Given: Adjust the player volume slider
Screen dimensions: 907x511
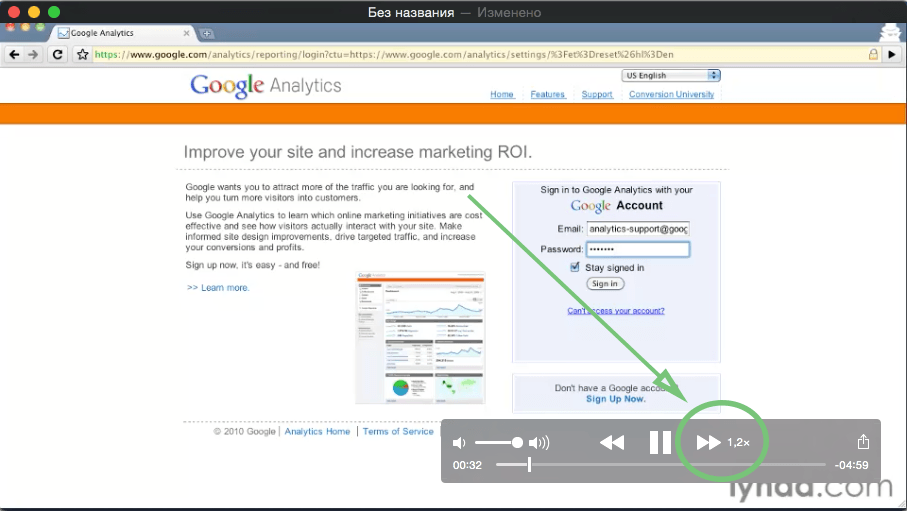Looking at the screenshot, I should 499,443.
